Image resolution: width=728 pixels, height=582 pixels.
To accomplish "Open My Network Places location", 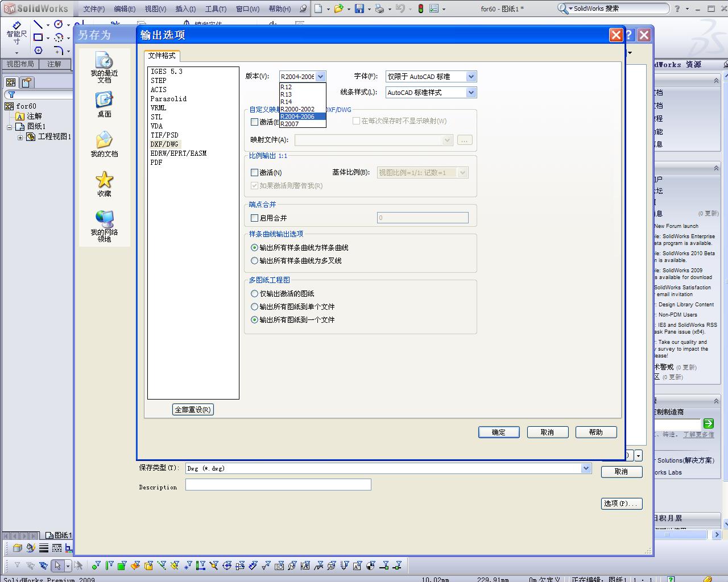I will [104, 226].
